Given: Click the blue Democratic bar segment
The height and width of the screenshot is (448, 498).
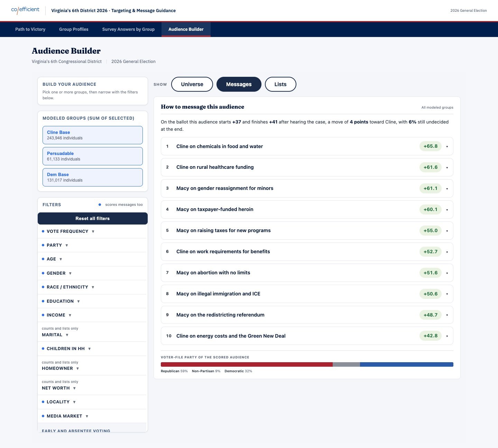Looking at the screenshot, I should pos(407,364).
